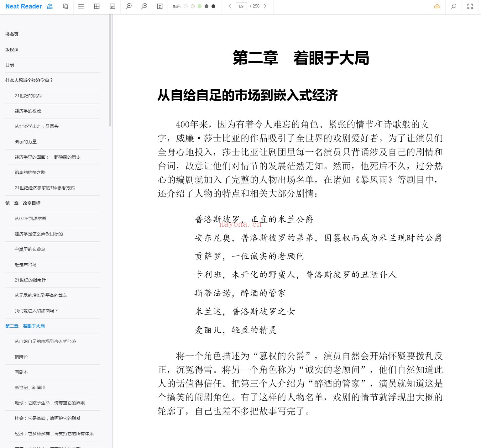
Task: Click the import book icon beside Neat Reader
Action: click(50, 6)
